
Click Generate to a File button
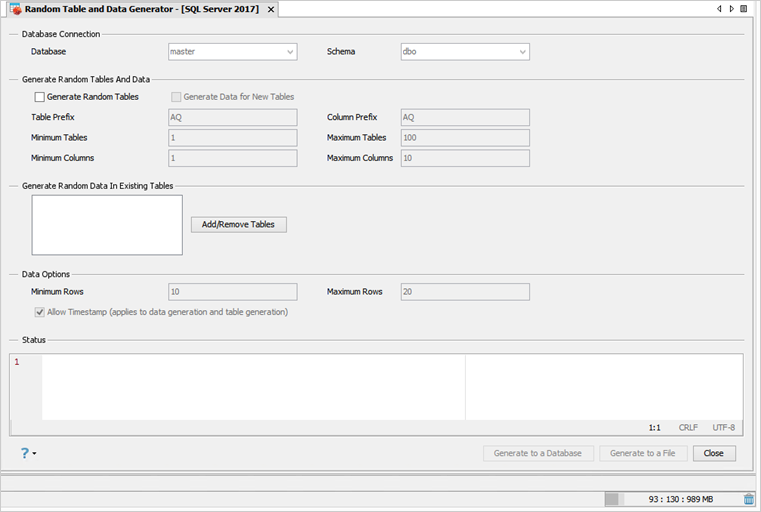(643, 453)
